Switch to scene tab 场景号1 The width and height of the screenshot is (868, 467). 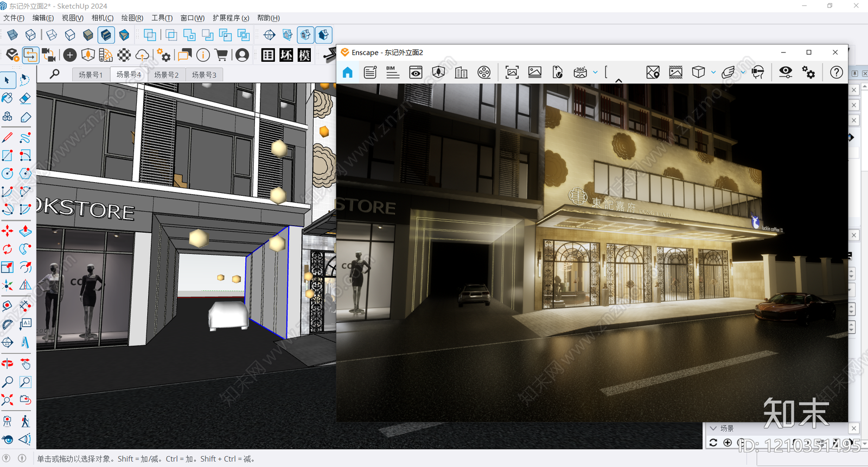tap(91, 75)
